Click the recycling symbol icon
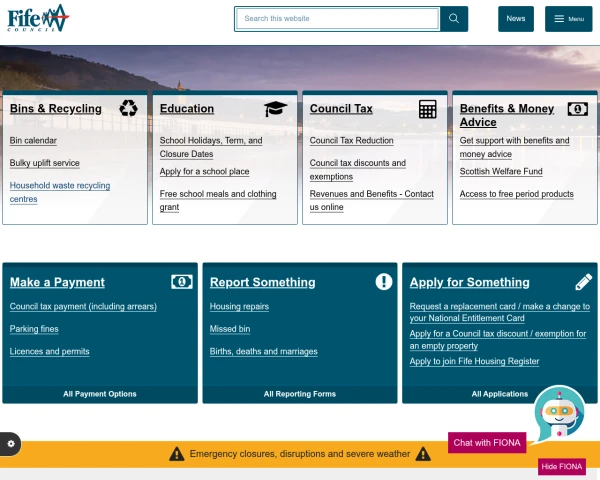 pos(129,109)
